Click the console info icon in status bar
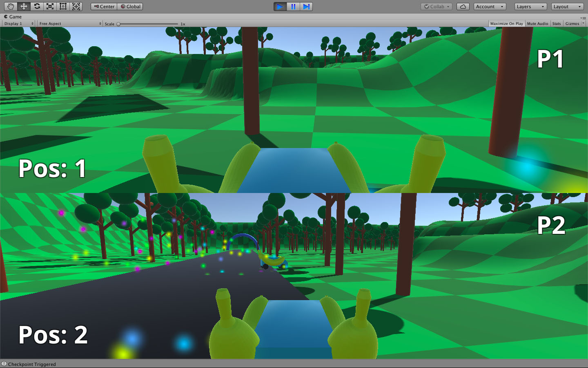 (x=4, y=364)
